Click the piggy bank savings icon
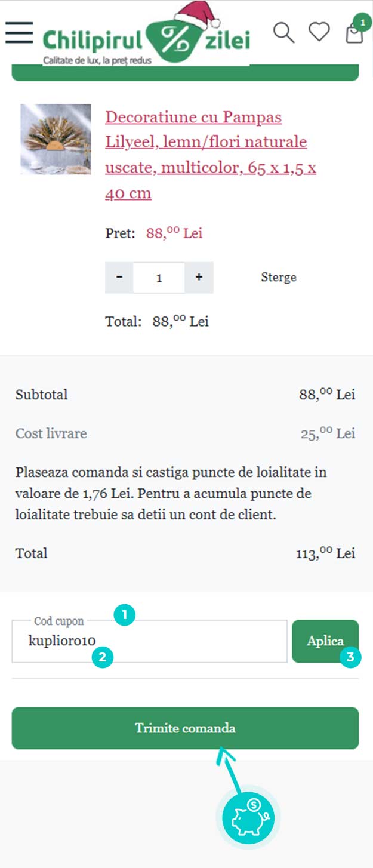Image resolution: width=373 pixels, height=868 pixels. click(x=248, y=818)
